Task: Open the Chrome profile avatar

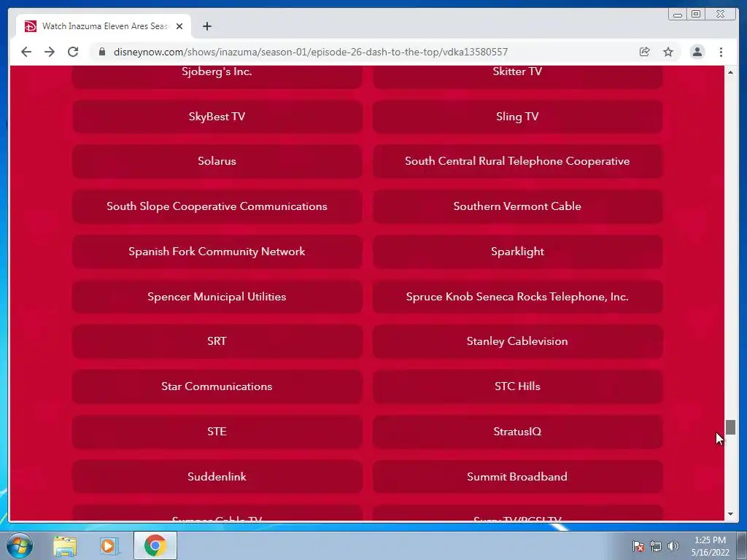Action: coord(697,52)
